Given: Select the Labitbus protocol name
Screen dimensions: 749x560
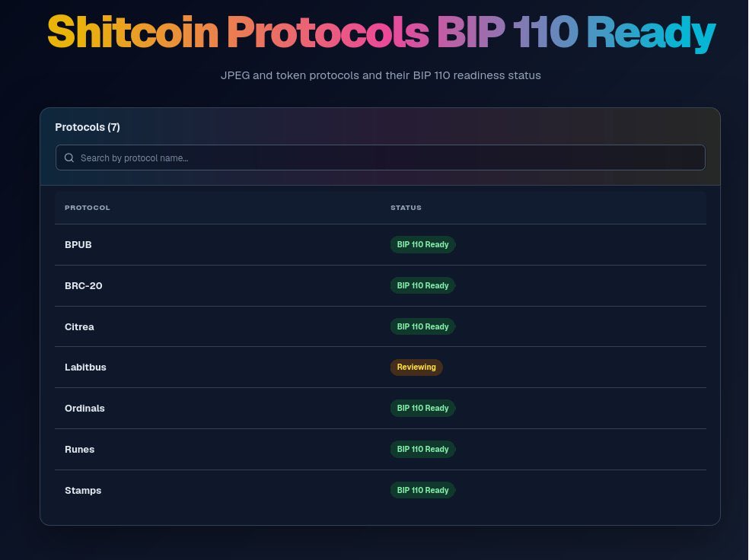Looking at the screenshot, I should pos(85,367).
